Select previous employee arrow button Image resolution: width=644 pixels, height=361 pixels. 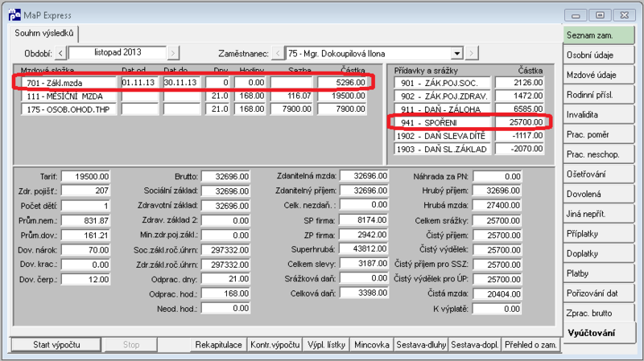pyautogui.click(x=278, y=53)
